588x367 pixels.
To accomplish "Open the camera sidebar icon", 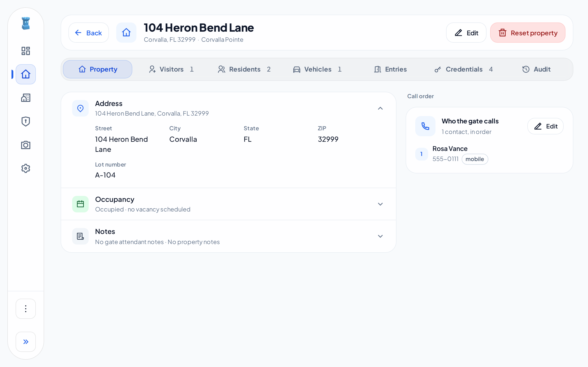I will [25, 145].
